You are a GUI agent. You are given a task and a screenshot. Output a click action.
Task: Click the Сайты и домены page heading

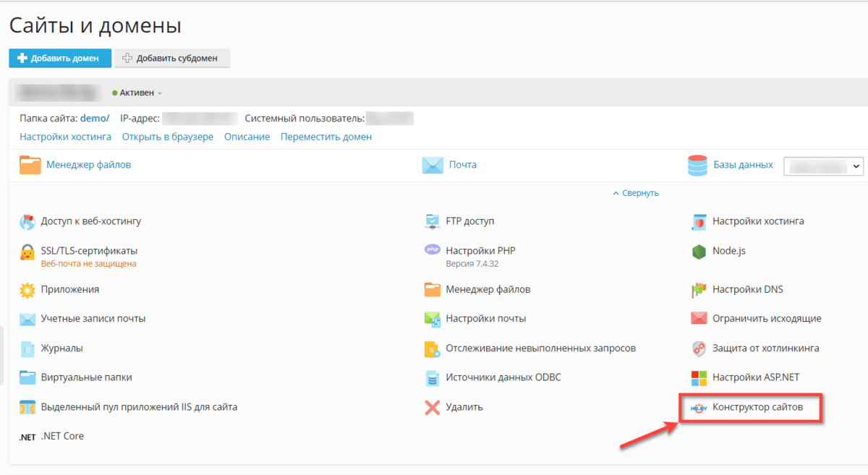click(95, 26)
